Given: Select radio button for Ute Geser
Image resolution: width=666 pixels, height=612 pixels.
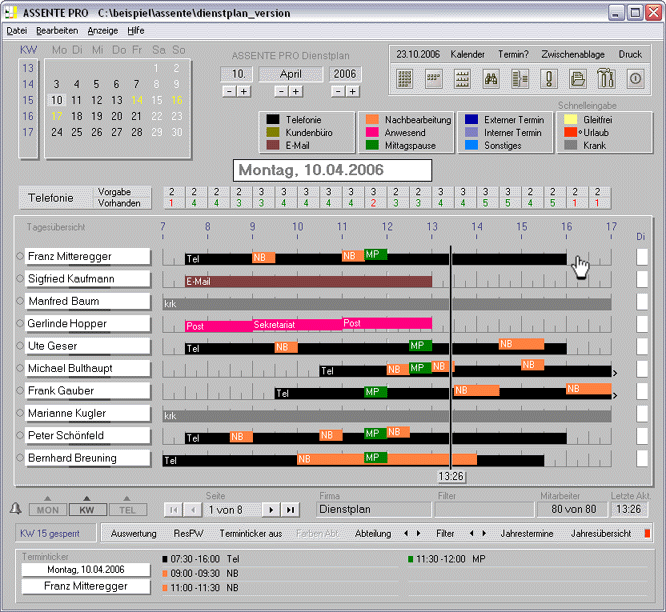Looking at the screenshot, I should [x=20, y=346].
